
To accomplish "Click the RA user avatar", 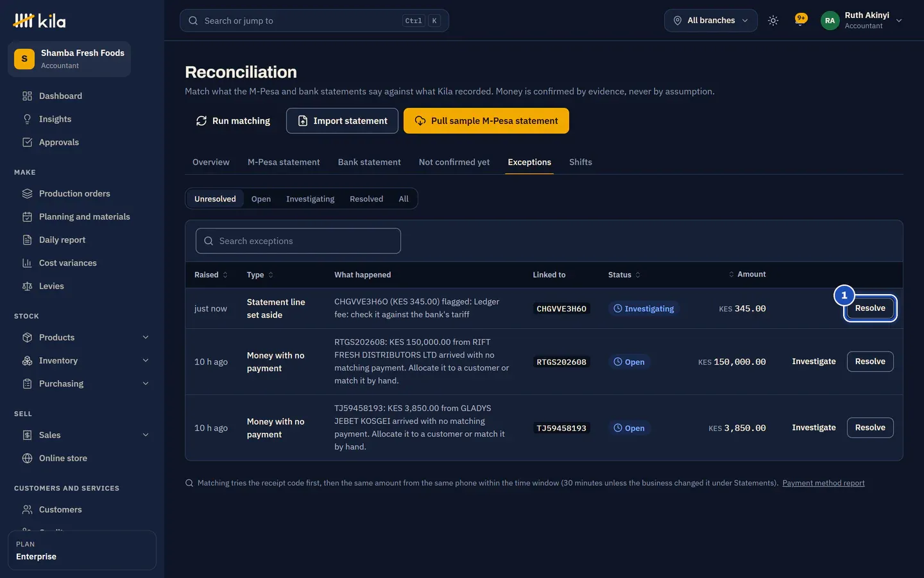I will (830, 21).
